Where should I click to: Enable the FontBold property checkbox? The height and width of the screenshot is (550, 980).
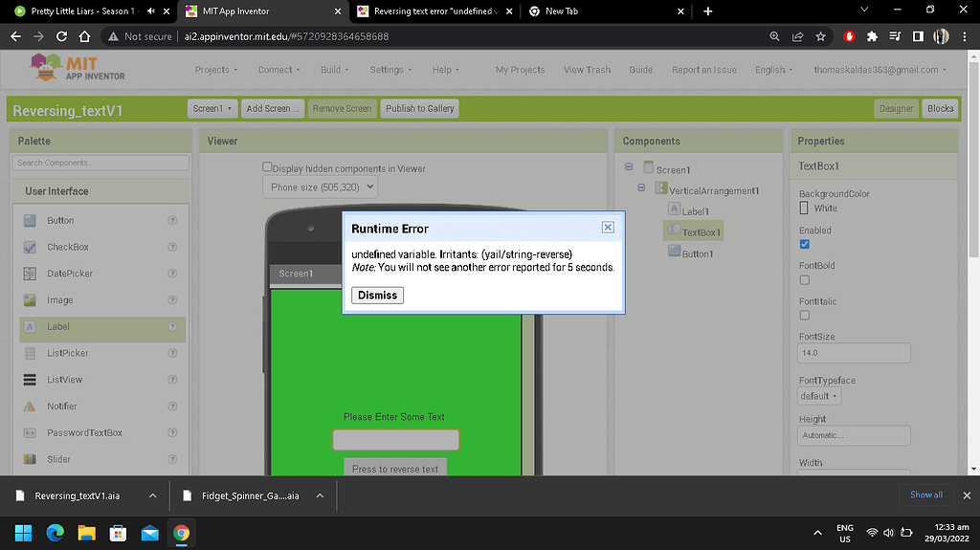tap(804, 280)
